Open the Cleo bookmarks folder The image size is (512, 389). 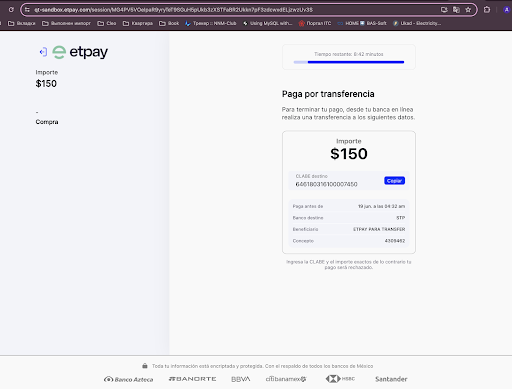(107, 23)
